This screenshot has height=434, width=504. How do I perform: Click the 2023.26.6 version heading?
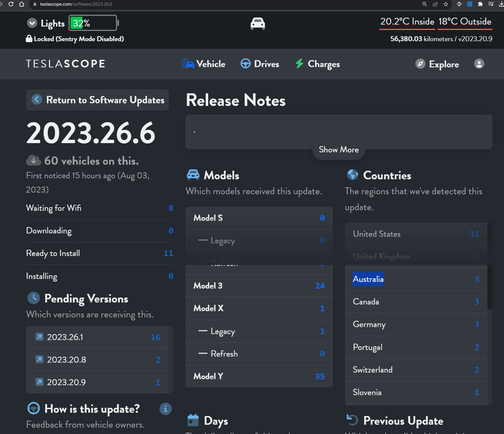(x=91, y=133)
